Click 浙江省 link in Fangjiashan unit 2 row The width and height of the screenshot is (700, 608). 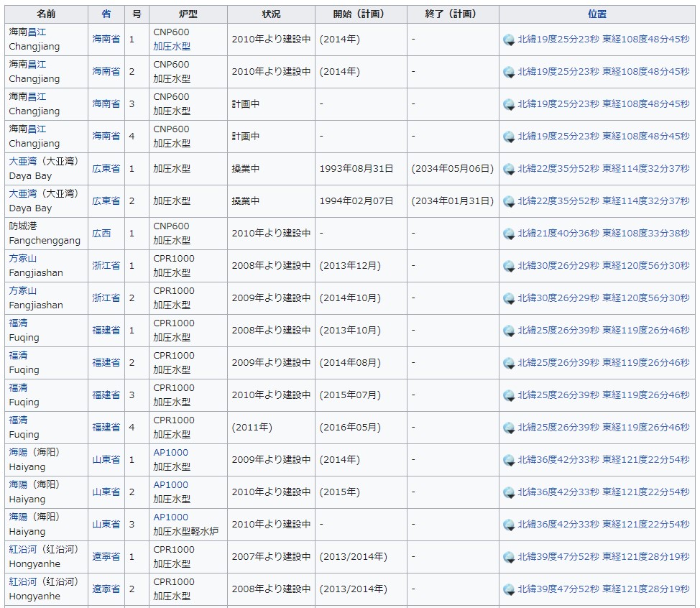(106, 298)
